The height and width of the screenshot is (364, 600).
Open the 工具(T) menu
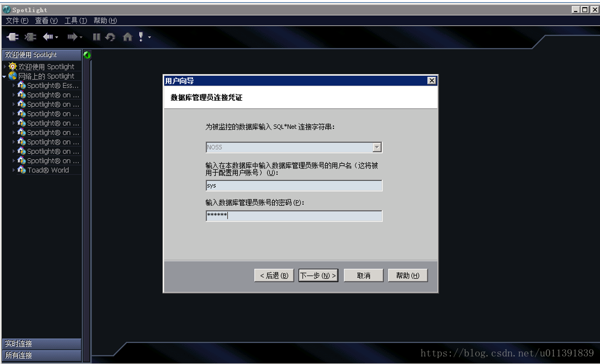pos(75,21)
